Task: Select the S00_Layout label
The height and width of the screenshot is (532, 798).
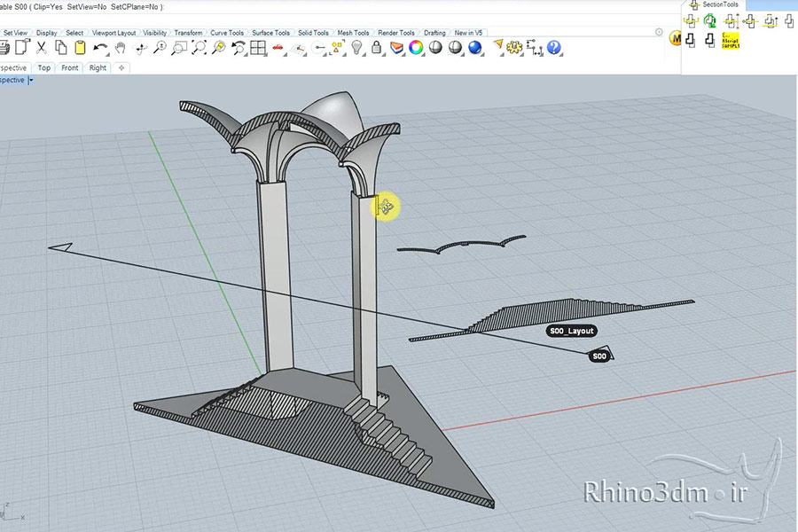Action: click(x=572, y=331)
